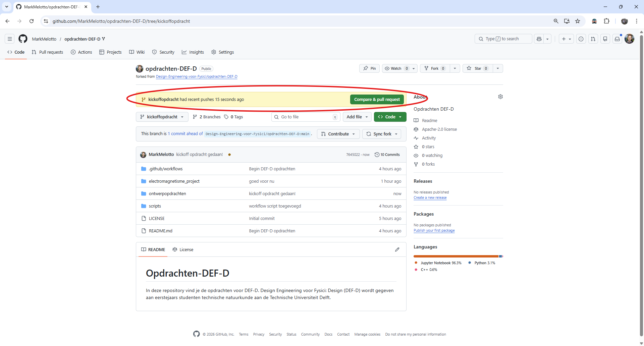This screenshot has width=644, height=346.
Task: Edit the README using the pencil icon
Action: pyautogui.click(x=397, y=249)
